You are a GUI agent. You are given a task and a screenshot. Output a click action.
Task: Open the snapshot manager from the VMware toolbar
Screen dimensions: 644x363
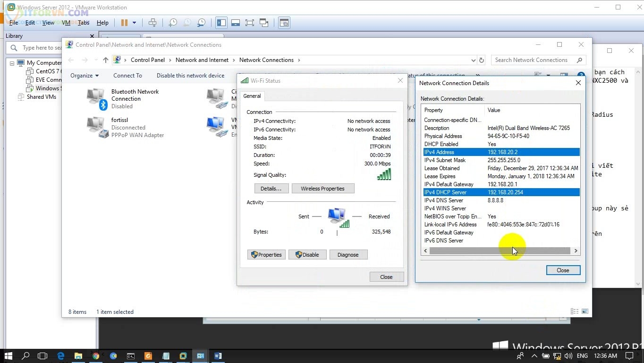click(202, 23)
